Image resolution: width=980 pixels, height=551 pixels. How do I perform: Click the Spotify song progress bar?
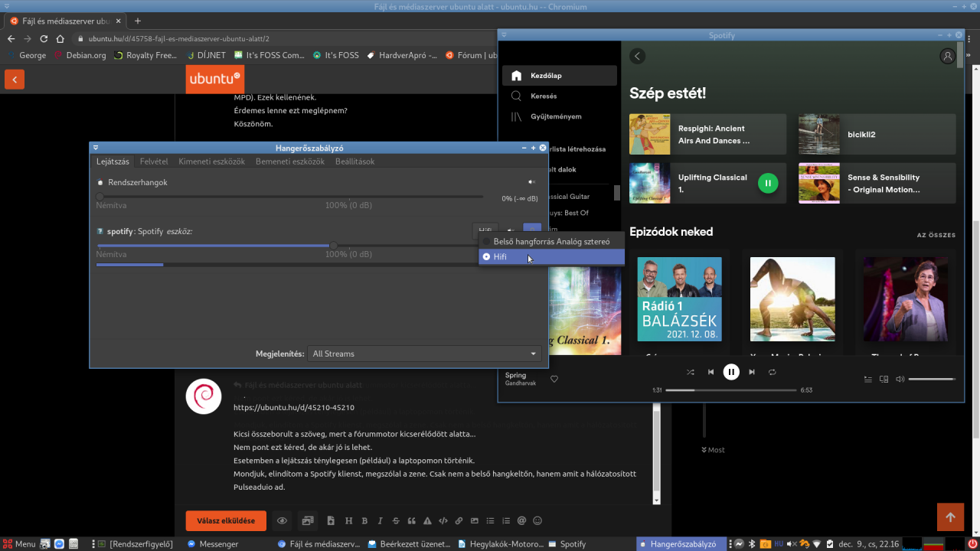pos(731,390)
